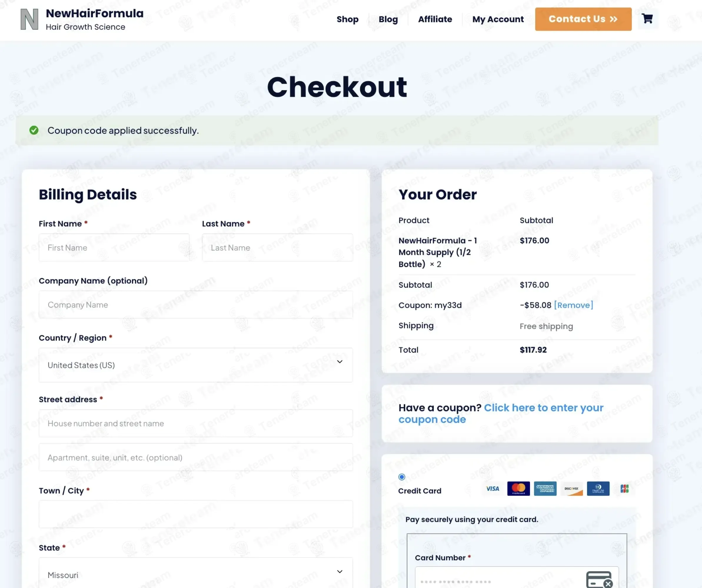Click the Discover card logo
The width and height of the screenshot is (702, 588).
point(572,489)
